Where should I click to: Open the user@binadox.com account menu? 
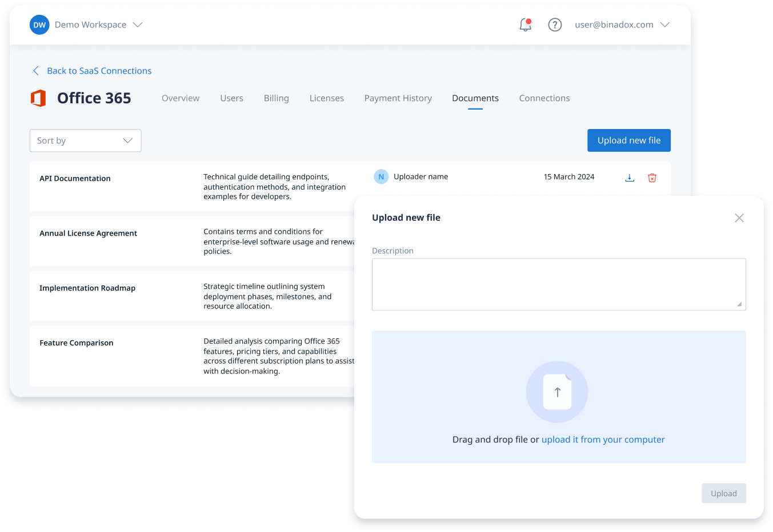(x=622, y=25)
